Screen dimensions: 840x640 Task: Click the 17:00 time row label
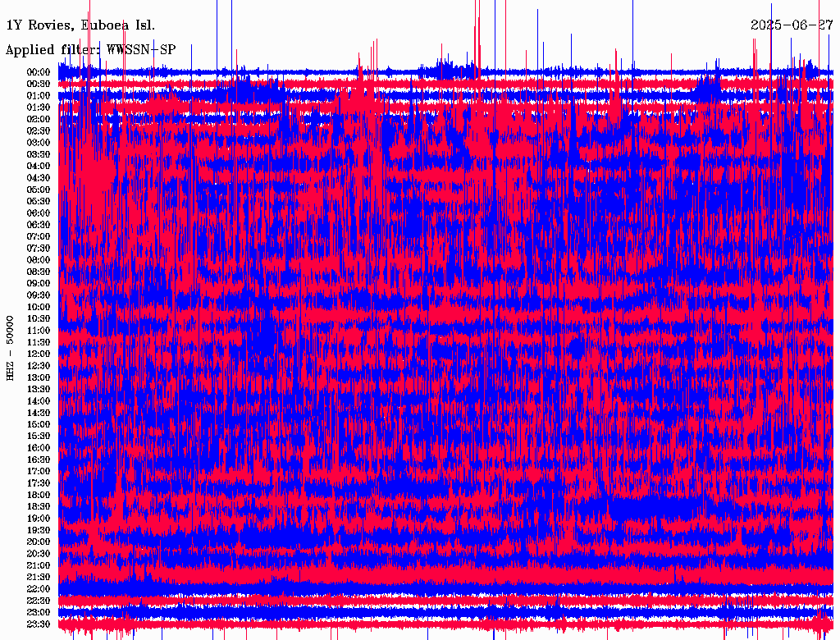[x=39, y=472]
